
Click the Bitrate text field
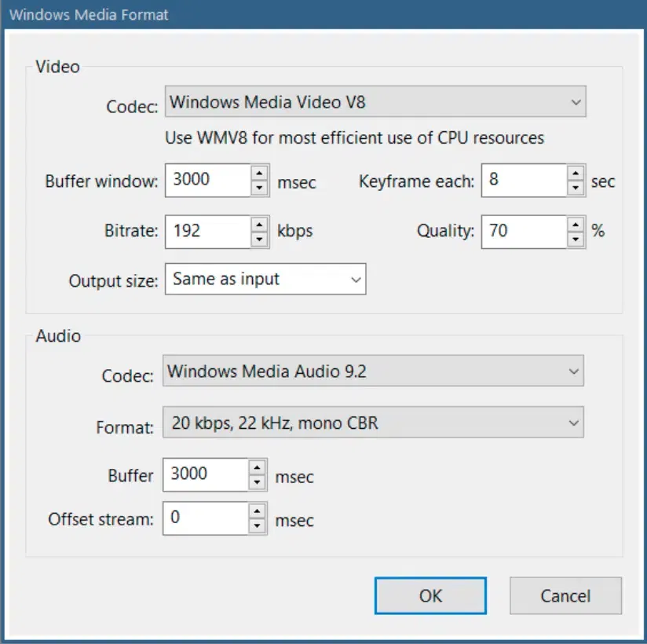click(x=207, y=231)
